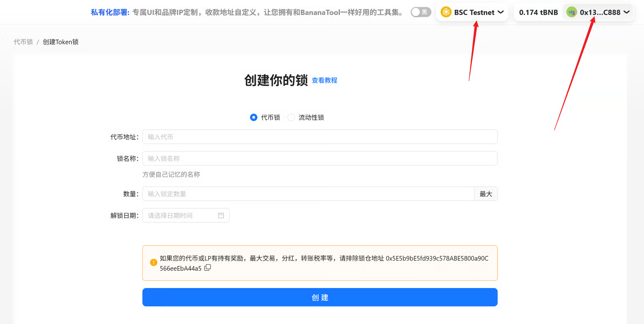Click the 创建Token锁 breadcrumb item
644x324 pixels.
61,42
